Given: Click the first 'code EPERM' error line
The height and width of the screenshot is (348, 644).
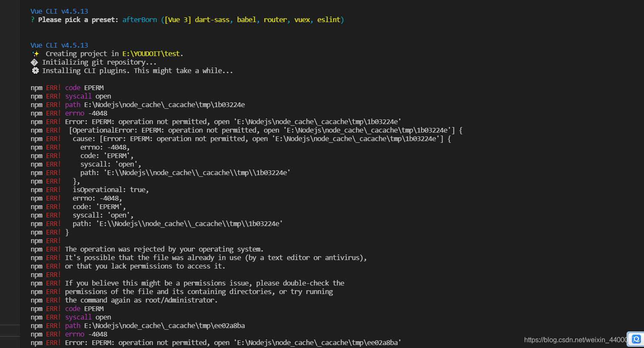Looking at the screenshot, I should pos(67,88).
